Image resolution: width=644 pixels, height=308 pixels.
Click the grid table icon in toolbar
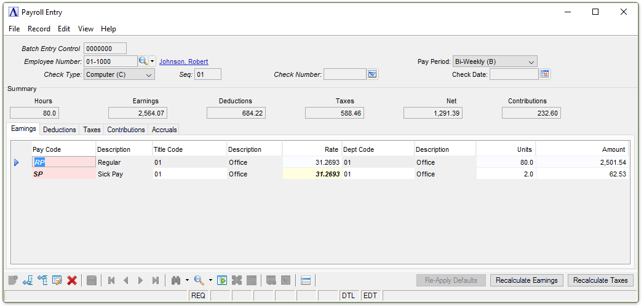coord(252,280)
